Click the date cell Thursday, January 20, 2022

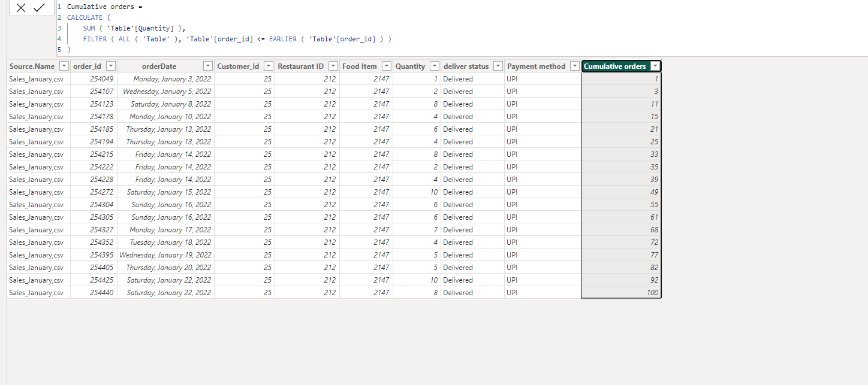tap(165, 268)
